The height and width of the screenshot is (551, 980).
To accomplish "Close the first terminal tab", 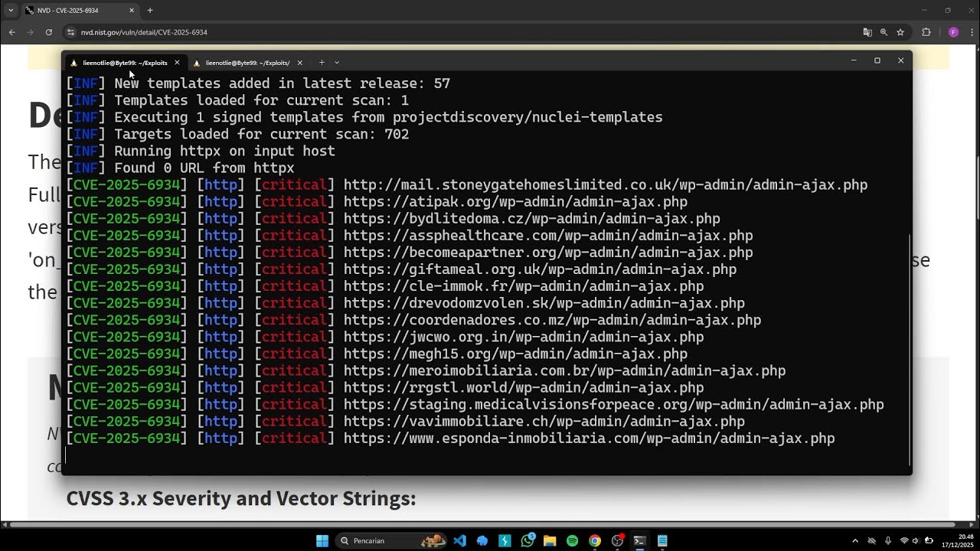I will click(177, 63).
